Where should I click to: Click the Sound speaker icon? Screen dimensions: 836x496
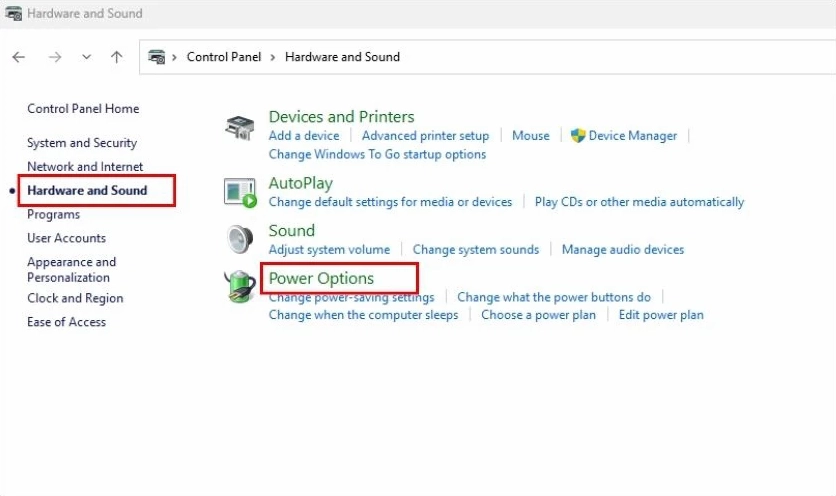[x=240, y=239]
